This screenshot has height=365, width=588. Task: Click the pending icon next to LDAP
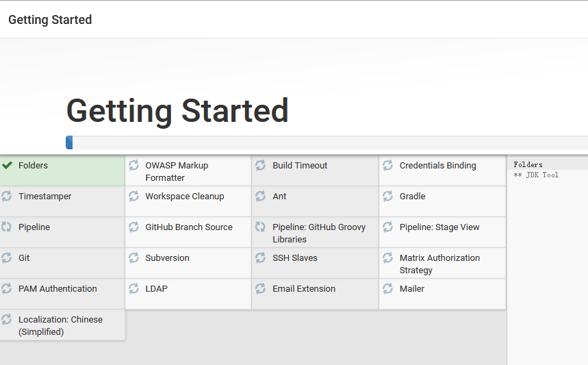[x=134, y=288]
